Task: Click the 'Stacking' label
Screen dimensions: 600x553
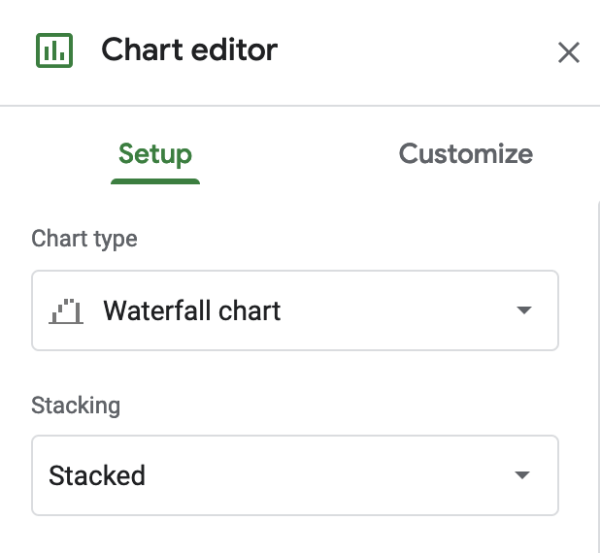Action: (x=76, y=405)
